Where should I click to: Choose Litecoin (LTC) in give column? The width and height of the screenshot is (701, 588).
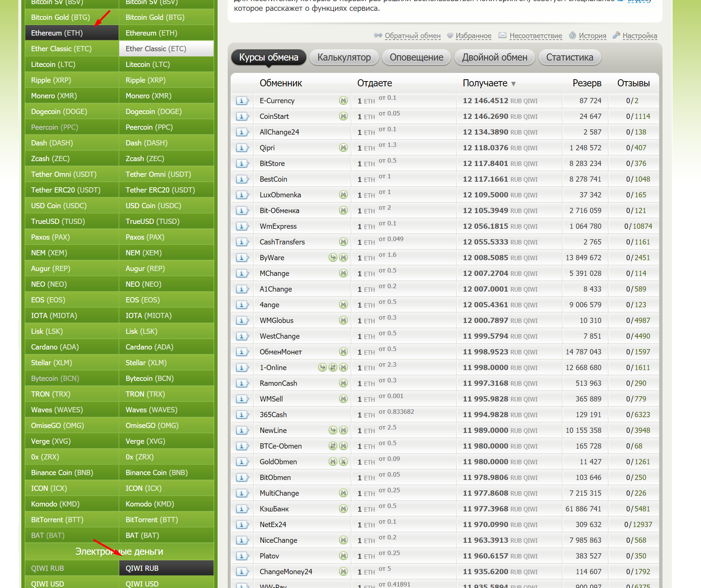(x=72, y=64)
